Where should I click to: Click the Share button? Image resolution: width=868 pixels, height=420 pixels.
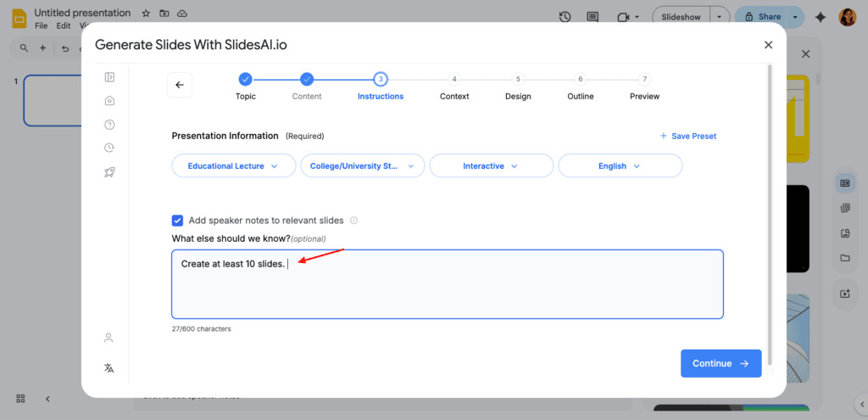[762, 17]
